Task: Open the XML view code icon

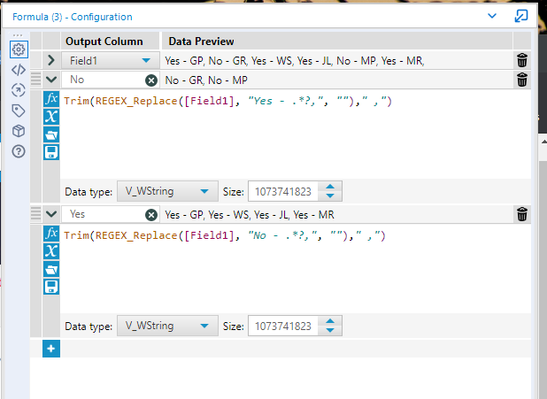Action: pyautogui.click(x=18, y=70)
